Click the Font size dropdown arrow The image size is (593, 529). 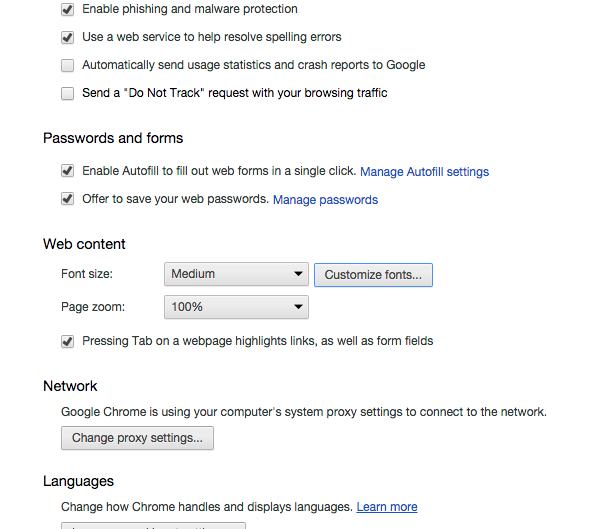point(298,274)
